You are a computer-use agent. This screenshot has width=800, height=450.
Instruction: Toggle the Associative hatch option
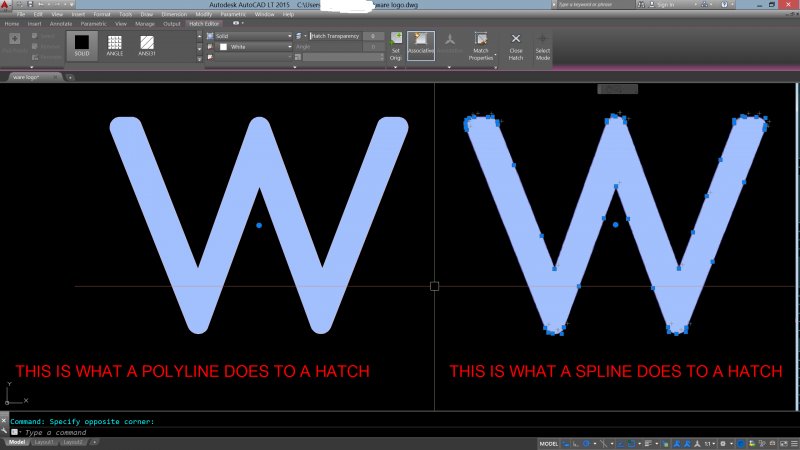(x=421, y=44)
